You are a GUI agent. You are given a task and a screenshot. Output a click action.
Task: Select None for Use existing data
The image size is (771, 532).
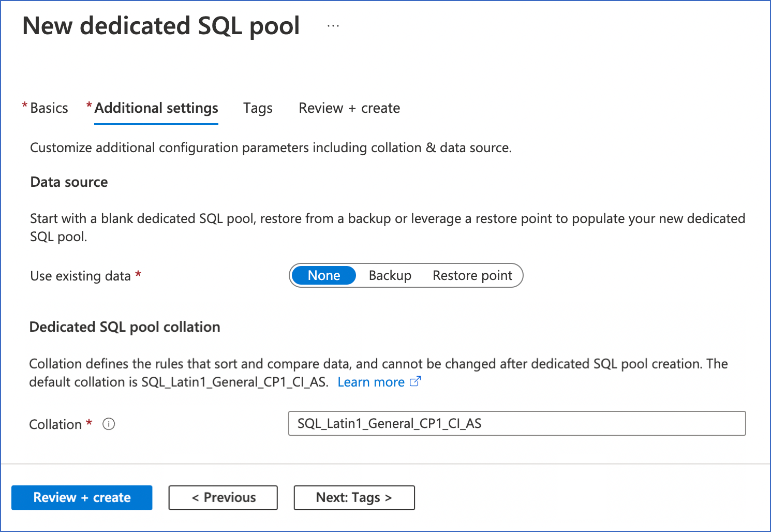point(324,275)
